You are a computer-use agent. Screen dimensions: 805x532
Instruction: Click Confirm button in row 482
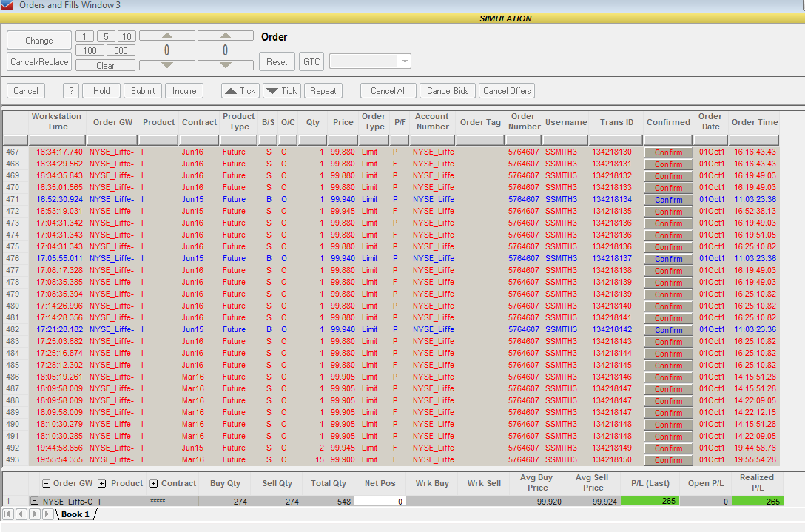pos(668,330)
